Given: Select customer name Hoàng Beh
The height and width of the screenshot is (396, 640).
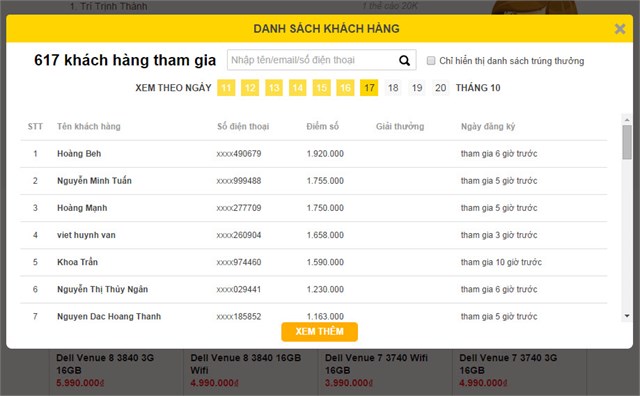Looking at the screenshot, I should point(79,154).
